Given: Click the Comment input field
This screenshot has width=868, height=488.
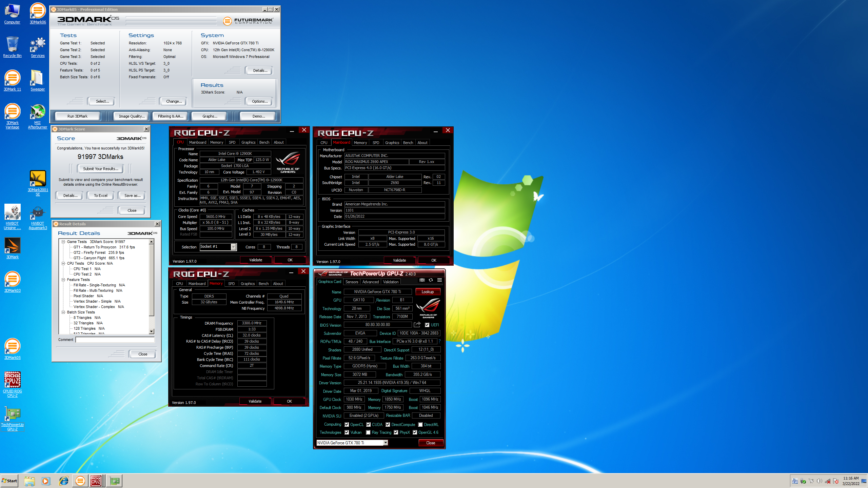Looking at the screenshot, I should click(115, 340).
